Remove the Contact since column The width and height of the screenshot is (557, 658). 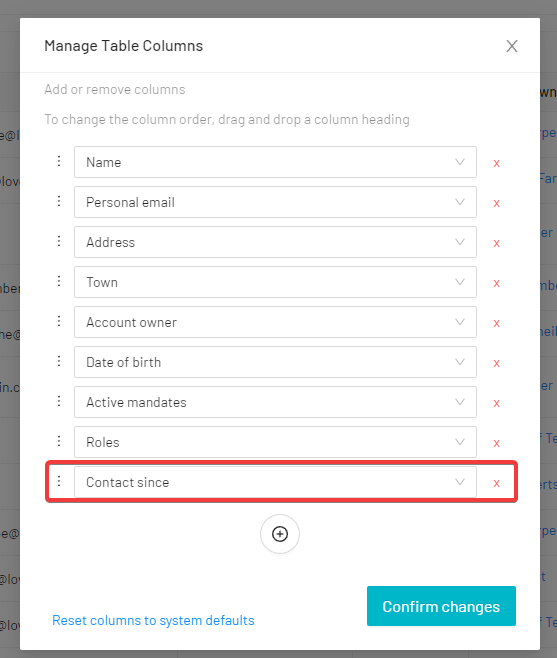(x=497, y=483)
